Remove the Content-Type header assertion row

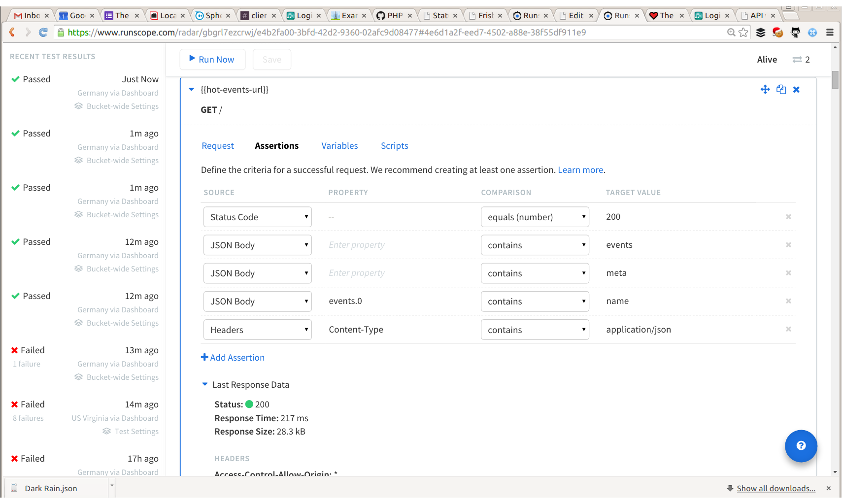pos(788,329)
